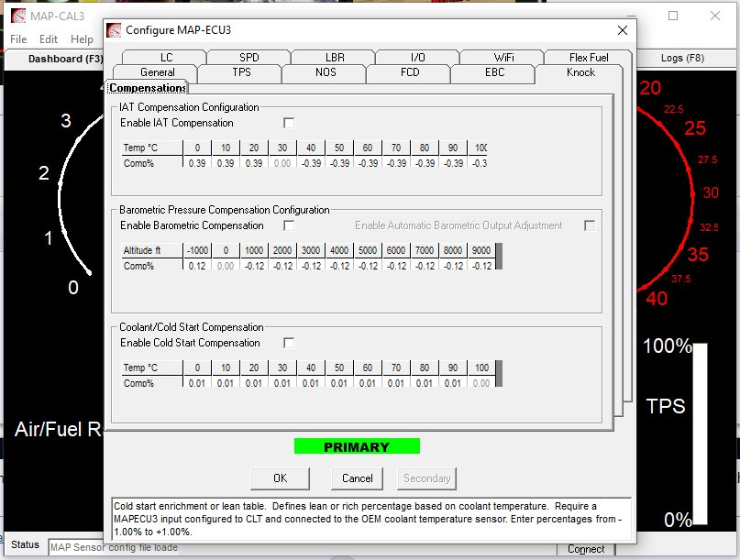Close the MAP-CAL3 main window

click(715, 16)
